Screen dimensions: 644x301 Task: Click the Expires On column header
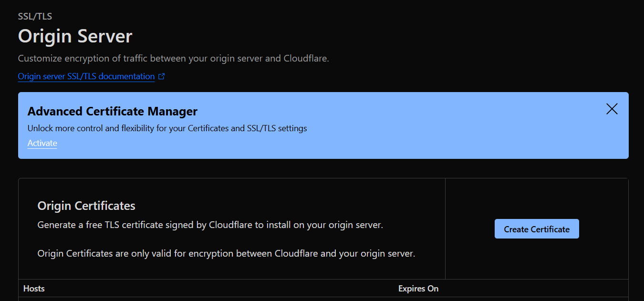pos(418,288)
